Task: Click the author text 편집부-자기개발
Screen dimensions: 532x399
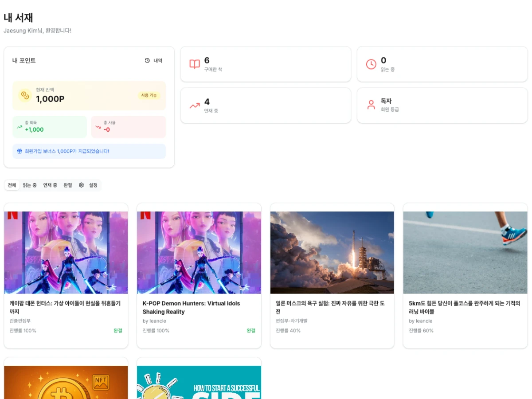Action: (x=291, y=321)
